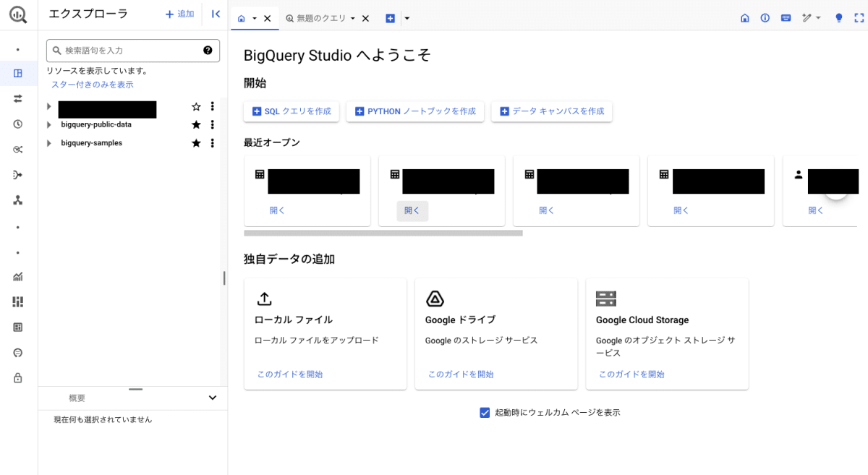
Task: Expand the redacted project tree node
Action: [49, 106]
